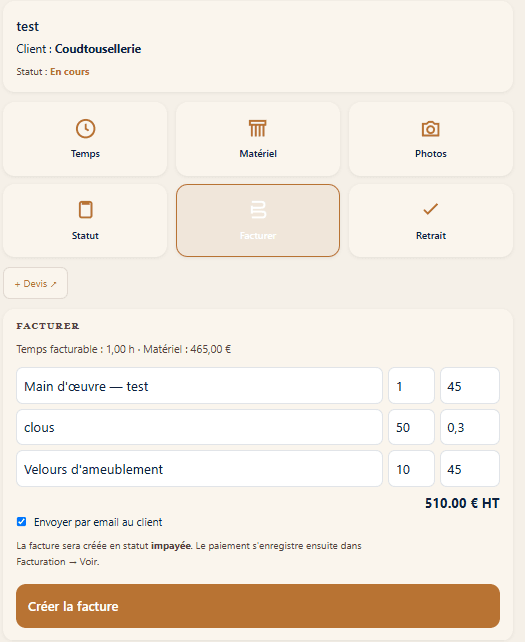Click the Velours d'ameublement description field

click(x=199, y=469)
